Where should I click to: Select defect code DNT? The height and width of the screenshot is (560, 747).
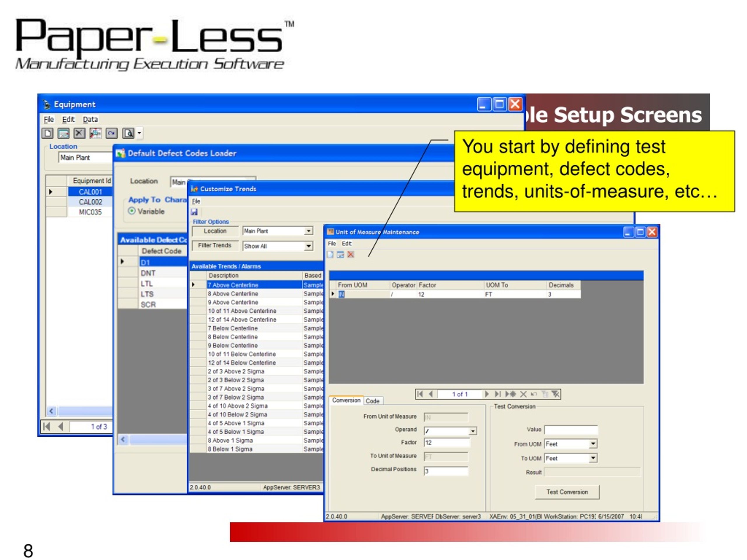click(163, 273)
